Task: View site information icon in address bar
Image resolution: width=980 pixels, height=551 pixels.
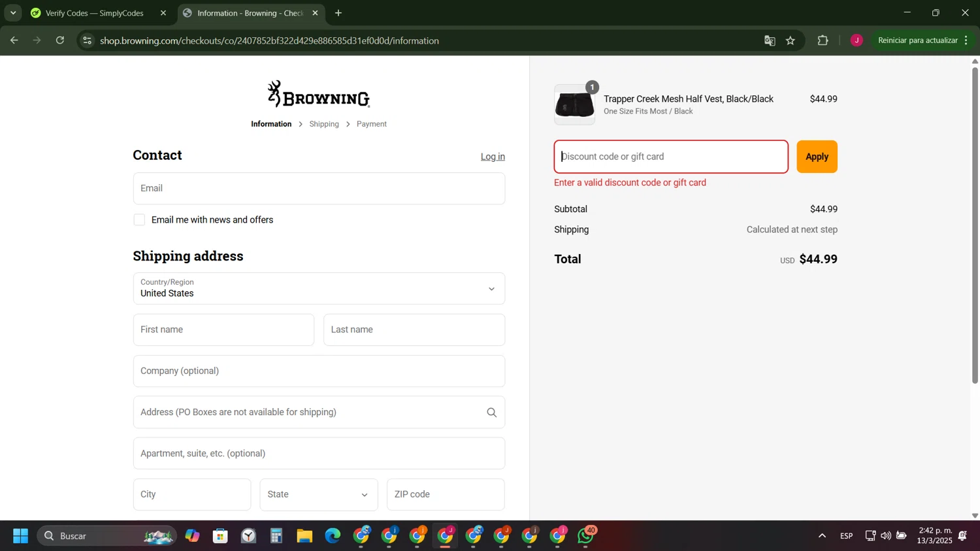Action: [x=87, y=40]
